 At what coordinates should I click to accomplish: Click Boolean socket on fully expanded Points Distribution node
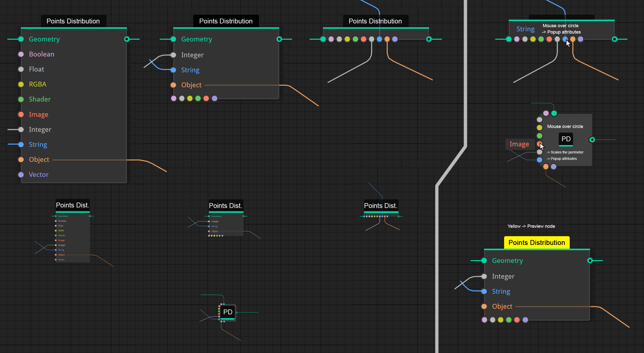pyautogui.click(x=21, y=54)
